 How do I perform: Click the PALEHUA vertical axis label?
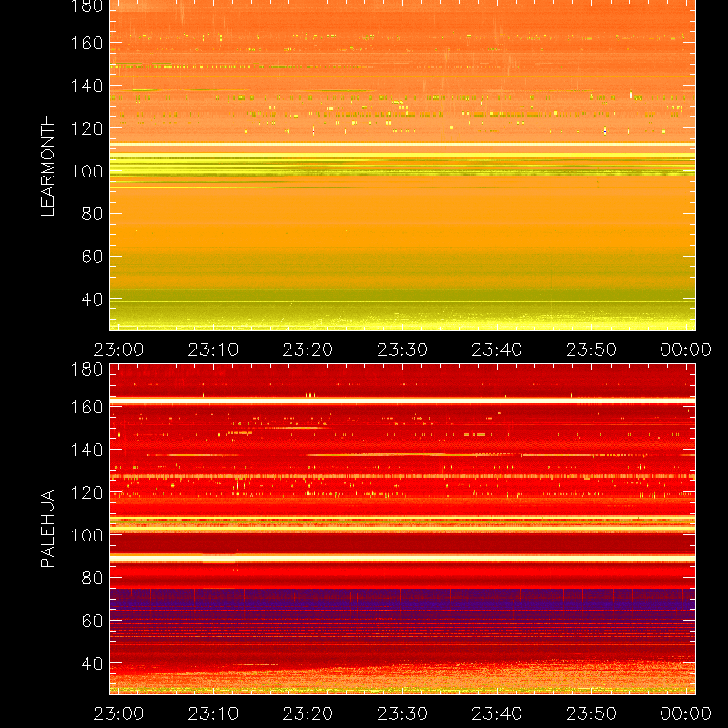[48, 529]
